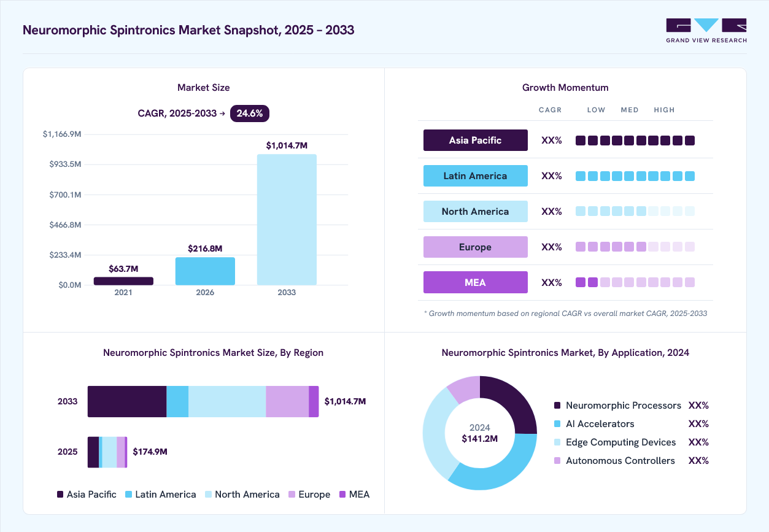The width and height of the screenshot is (769, 532).
Task: Click the Latin America segment of the 2033 stacked bar
Action: click(x=177, y=402)
